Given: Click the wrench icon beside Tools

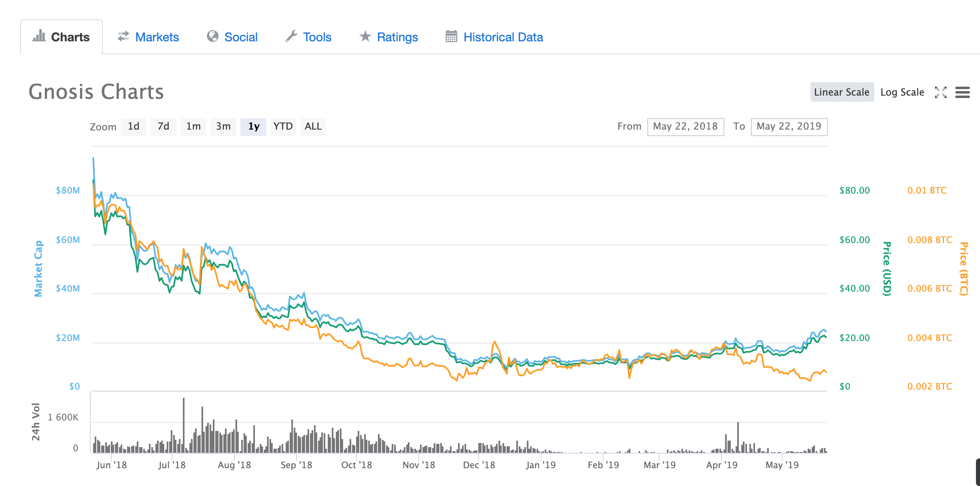Looking at the screenshot, I should [x=291, y=36].
